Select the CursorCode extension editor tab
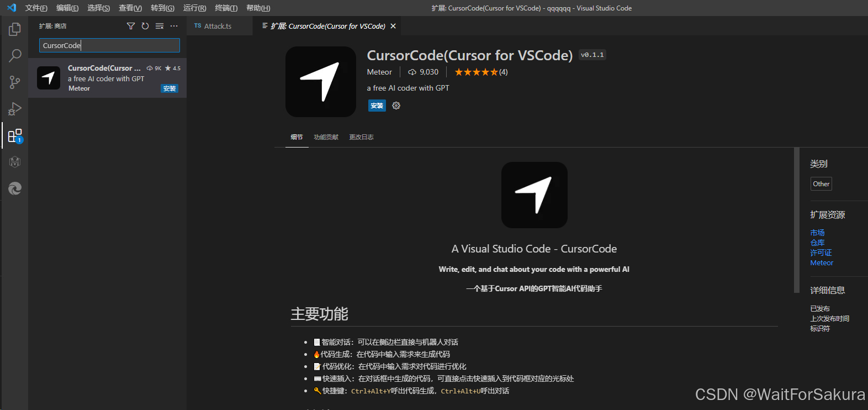Viewport: 868px width, 410px height. tap(327, 26)
